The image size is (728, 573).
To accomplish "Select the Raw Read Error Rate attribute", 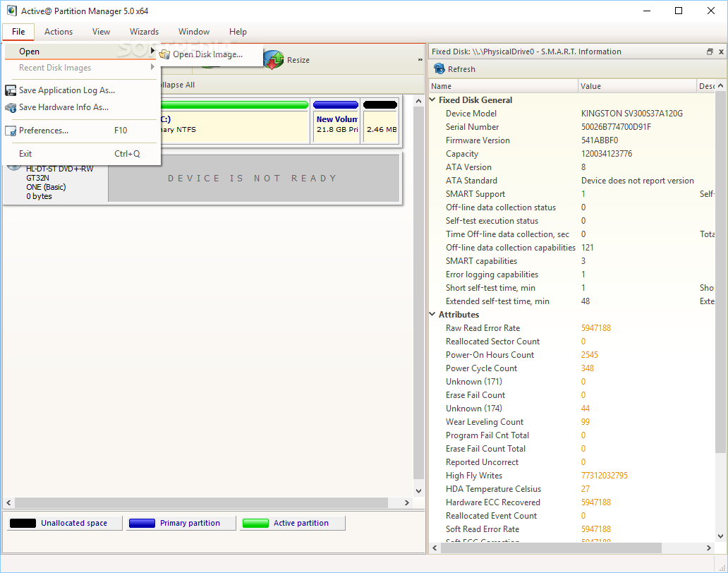I will (x=572, y=328).
